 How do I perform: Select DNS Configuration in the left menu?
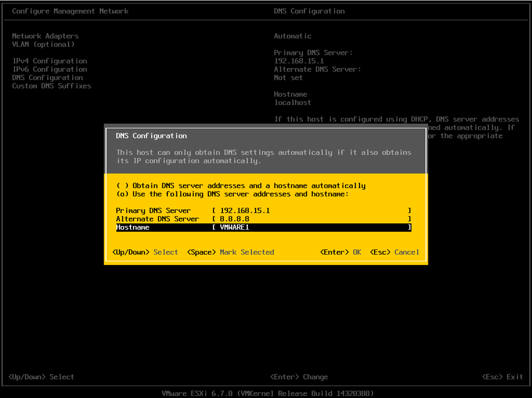(47, 77)
